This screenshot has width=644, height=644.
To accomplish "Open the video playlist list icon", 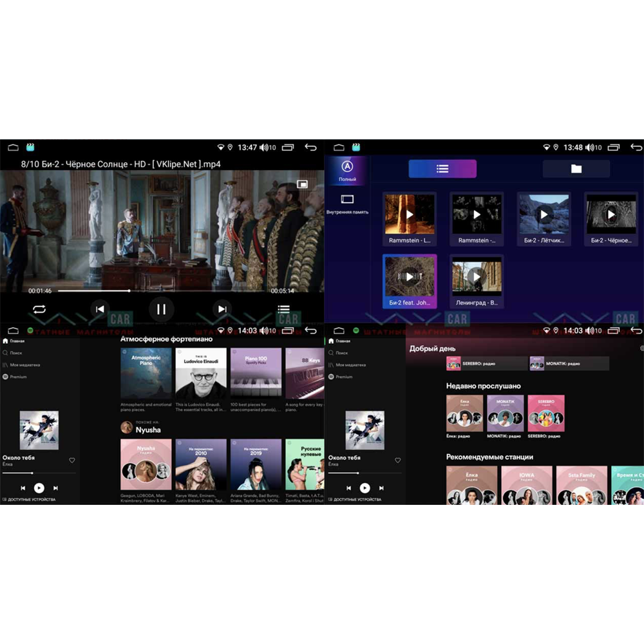I will (x=283, y=309).
